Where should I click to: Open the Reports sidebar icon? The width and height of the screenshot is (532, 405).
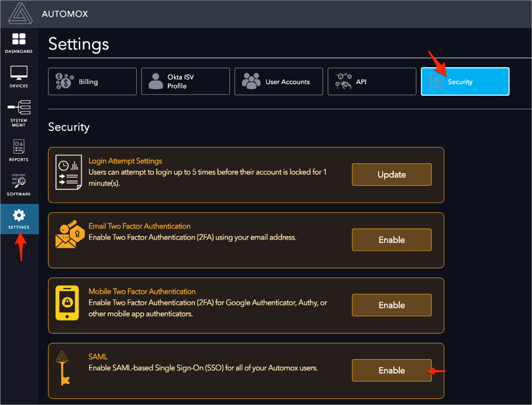point(19,150)
